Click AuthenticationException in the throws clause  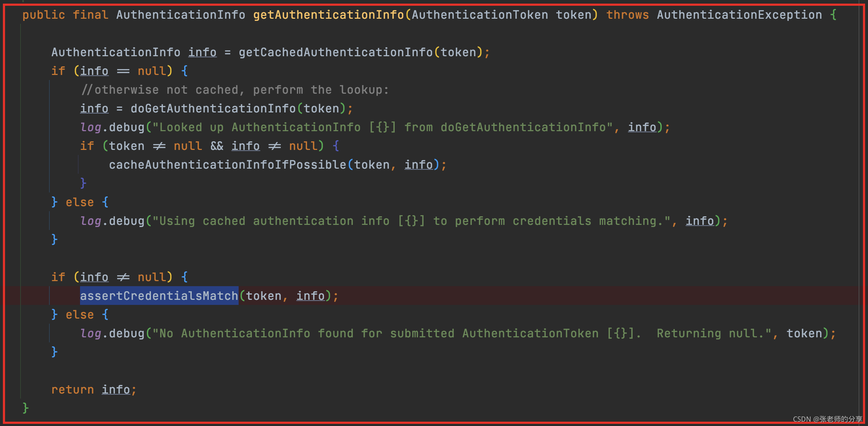[x=739, y=15]
